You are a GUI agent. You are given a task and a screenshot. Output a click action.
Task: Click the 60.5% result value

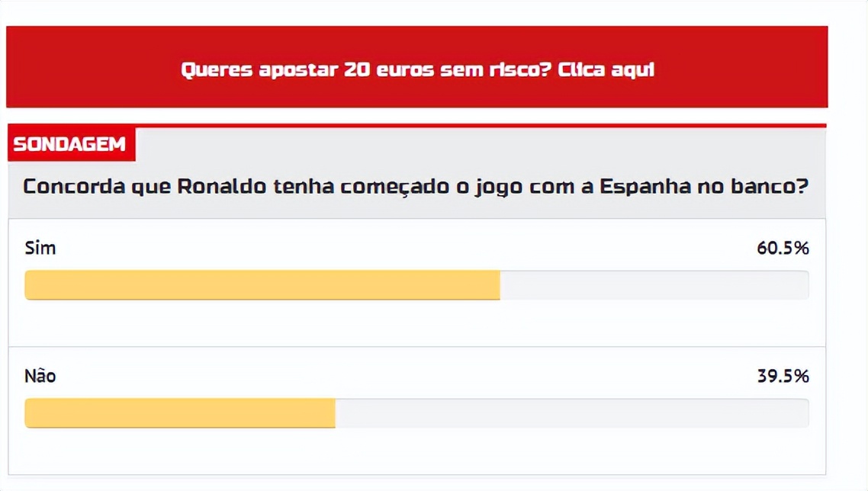click(x=783, y=249)
